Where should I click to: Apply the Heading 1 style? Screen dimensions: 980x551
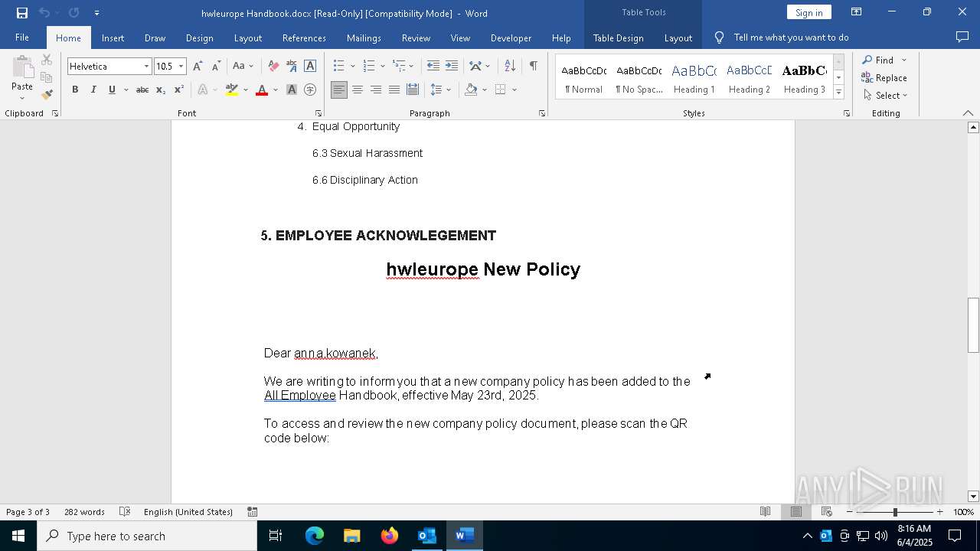(x=694, y=78)
